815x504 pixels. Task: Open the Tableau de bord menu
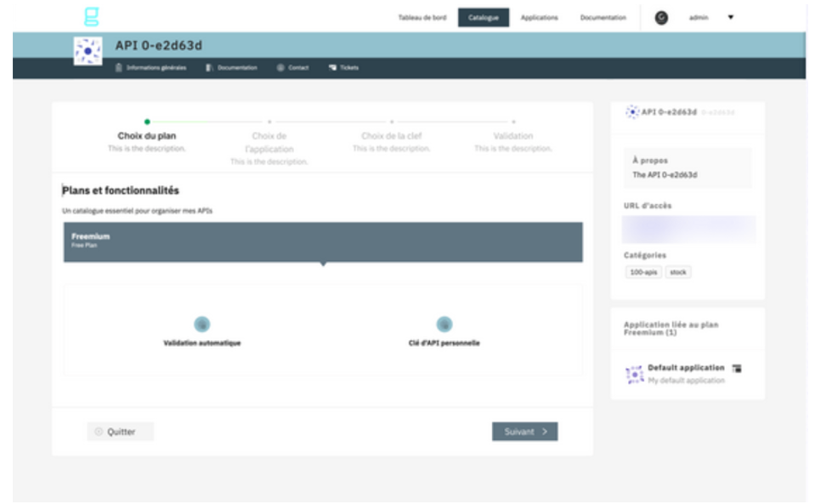point(422,18)
